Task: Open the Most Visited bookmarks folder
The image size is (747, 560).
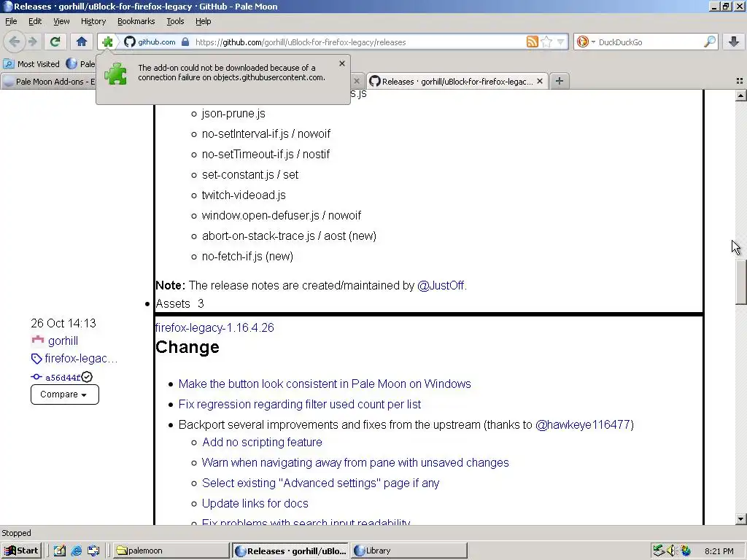Action: [x=31, y=64]
